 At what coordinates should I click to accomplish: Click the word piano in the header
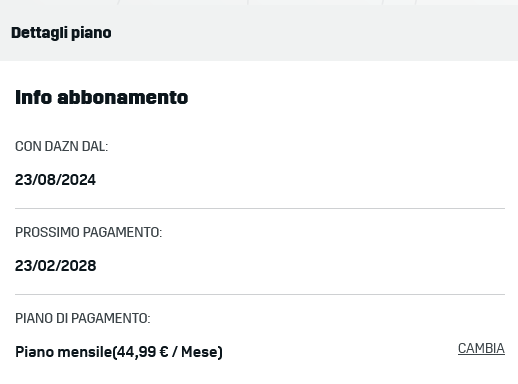[x=91, y=33]
